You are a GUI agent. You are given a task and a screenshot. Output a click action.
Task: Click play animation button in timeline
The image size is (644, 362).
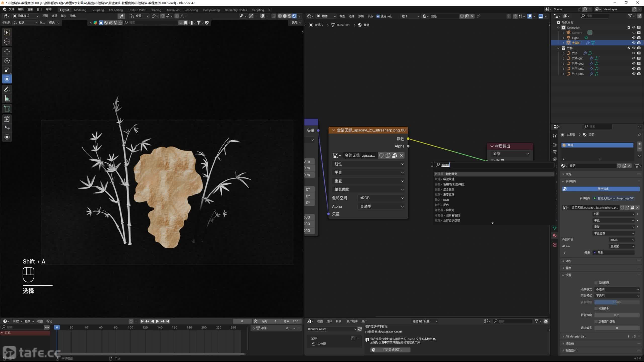pos(157,321)
